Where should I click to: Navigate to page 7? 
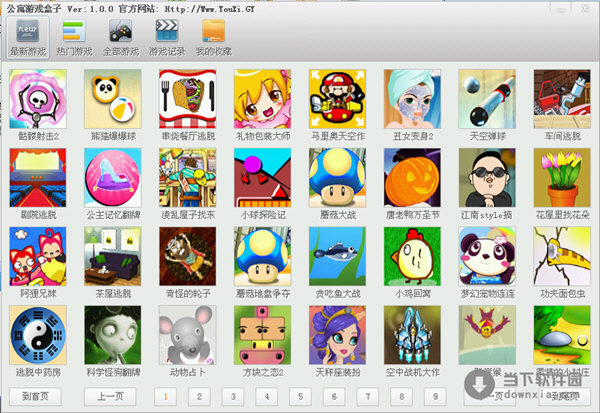tap(368, 397)
